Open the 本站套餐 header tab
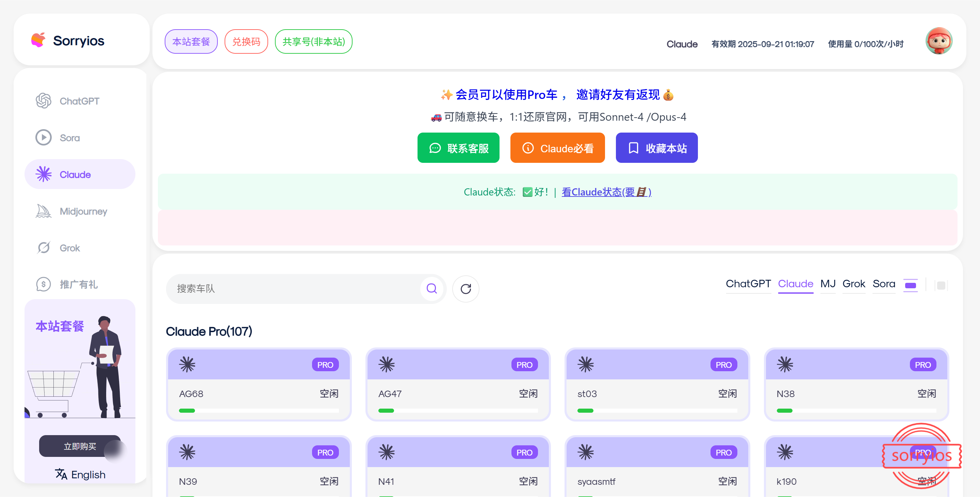This screenshot has width=980, height=497. pyautogui.click(x=191, y=41)
